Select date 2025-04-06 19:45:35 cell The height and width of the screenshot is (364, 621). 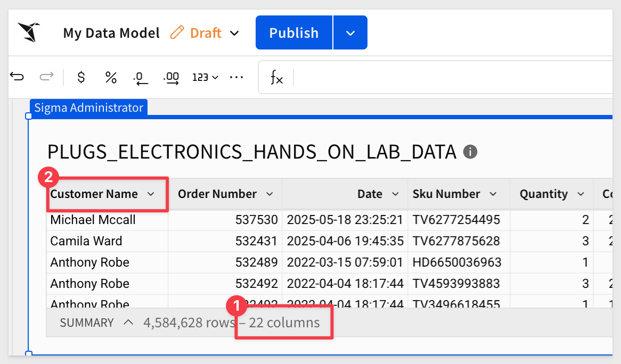pyautogui.click(x=345, y=242)
